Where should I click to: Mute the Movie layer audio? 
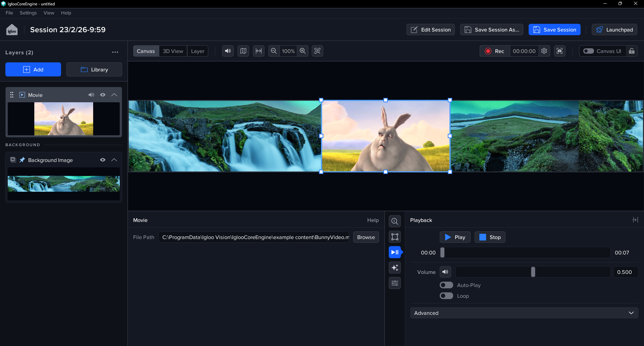point(91,95)
